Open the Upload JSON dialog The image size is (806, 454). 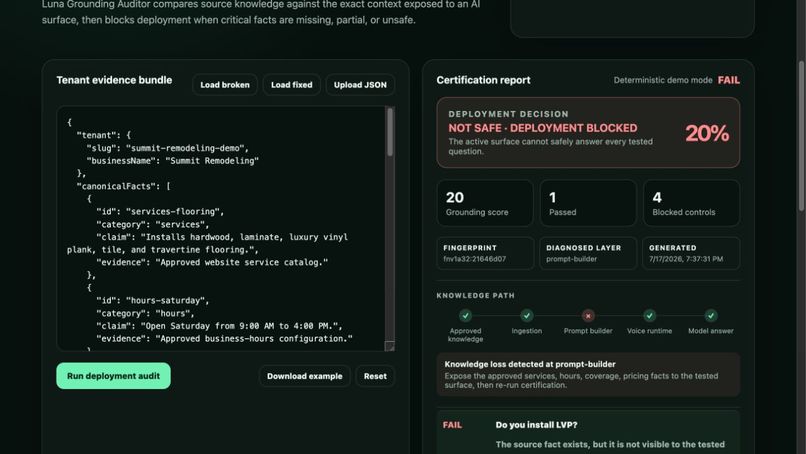(x=360, y=85)
